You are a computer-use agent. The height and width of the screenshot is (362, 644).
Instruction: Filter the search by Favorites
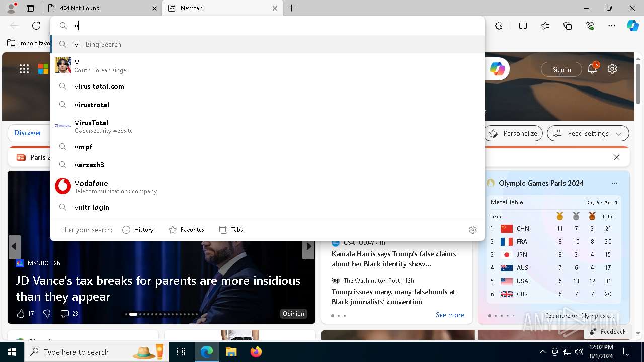pos(186,230)
